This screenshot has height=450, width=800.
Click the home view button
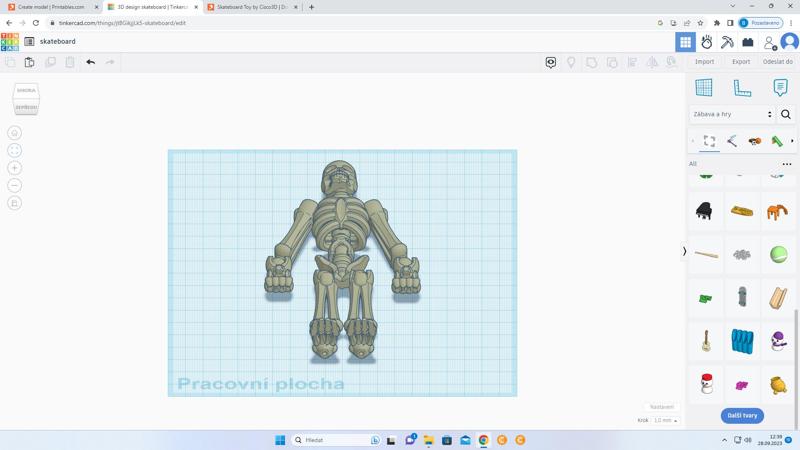click(15, 133)
